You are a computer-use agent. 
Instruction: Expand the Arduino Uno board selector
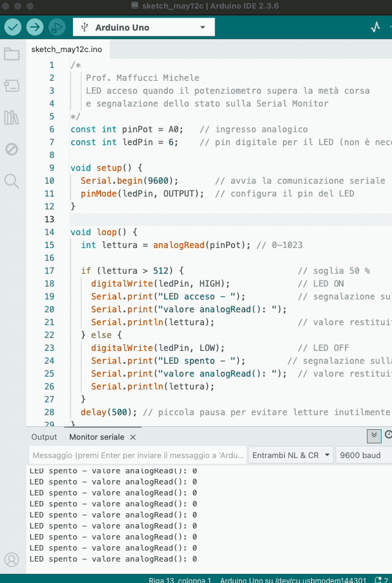(144, 28)
